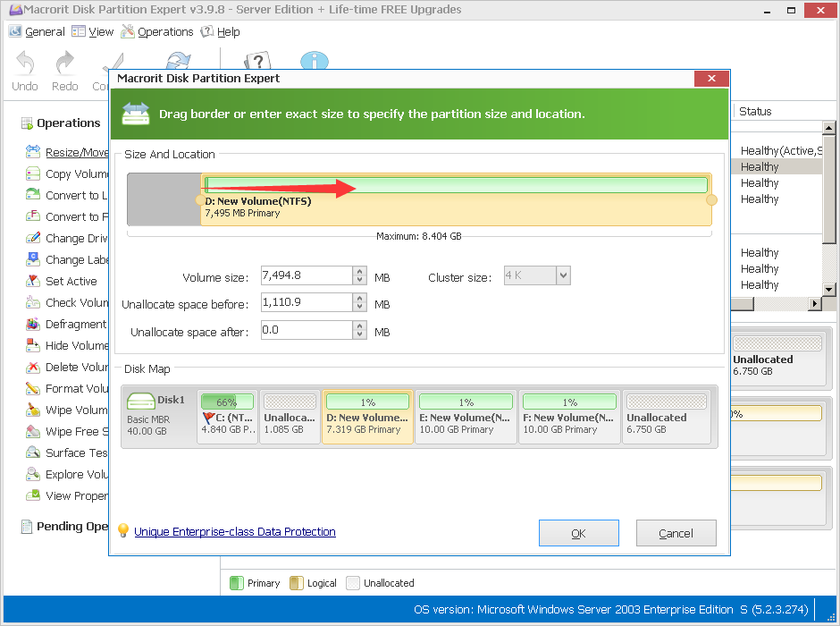The height and width of the screenshot is (626, 840).
Task: Decrease Unallocate space after value
Action: coord(360,334)
